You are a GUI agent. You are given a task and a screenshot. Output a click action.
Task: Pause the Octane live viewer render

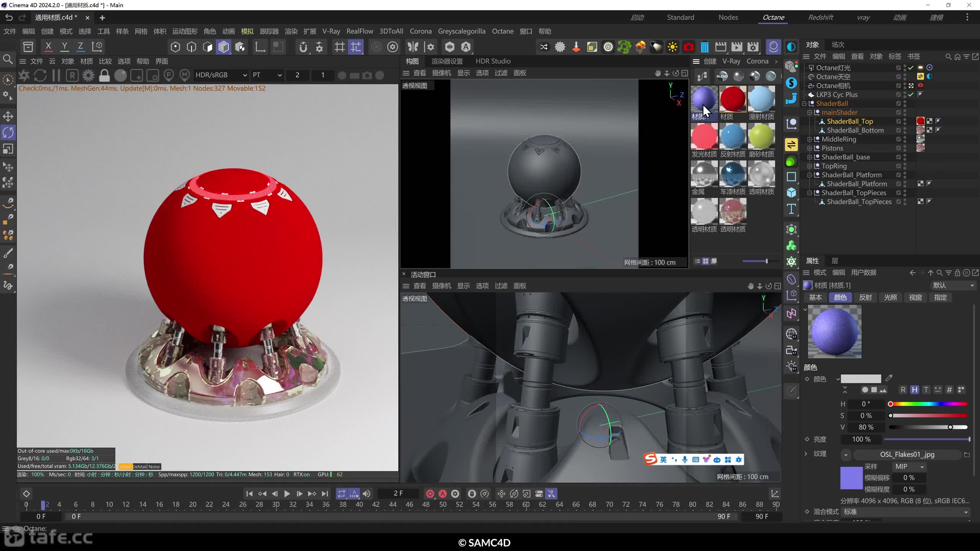[56, 75]
